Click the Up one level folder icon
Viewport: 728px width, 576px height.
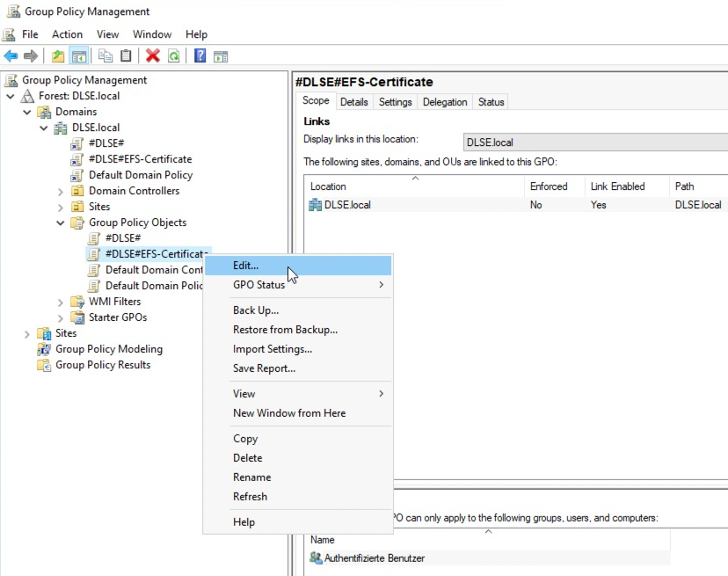tap(58, 56)
